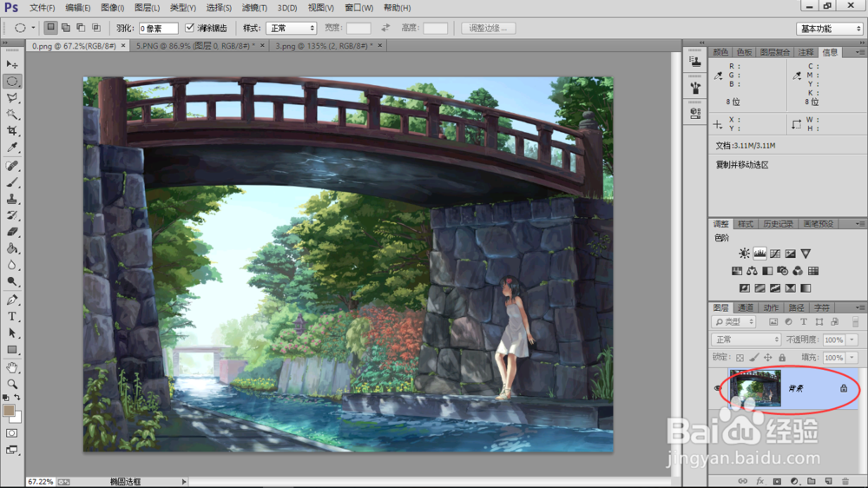
Task: Switch to the Channels panel tab
Action: point(745,307)
